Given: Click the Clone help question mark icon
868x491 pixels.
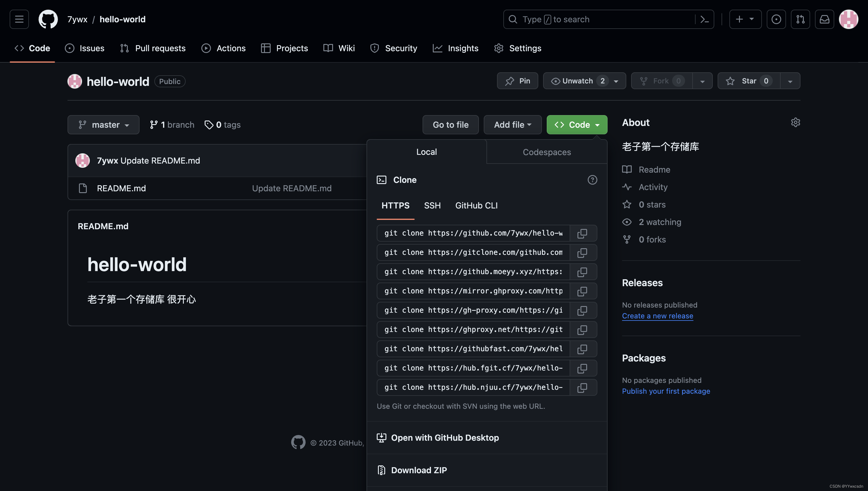Looking at the screenshot, I should point(593,180).
